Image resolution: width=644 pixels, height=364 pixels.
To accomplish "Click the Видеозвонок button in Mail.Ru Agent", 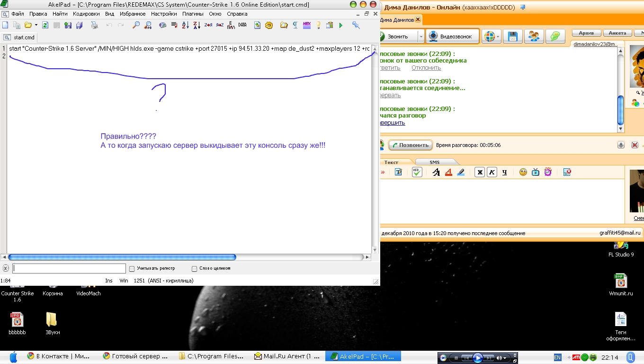I will click(x=452, y=36).
